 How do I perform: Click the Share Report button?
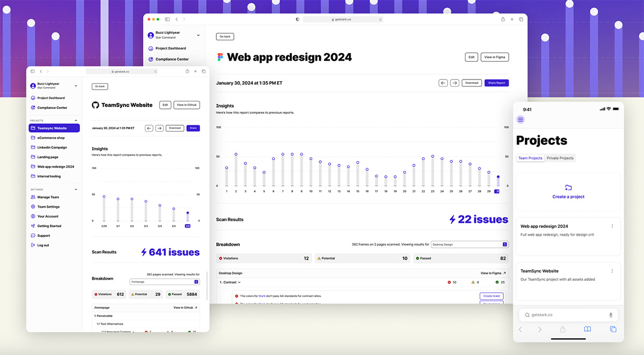(x=496, y=83)
